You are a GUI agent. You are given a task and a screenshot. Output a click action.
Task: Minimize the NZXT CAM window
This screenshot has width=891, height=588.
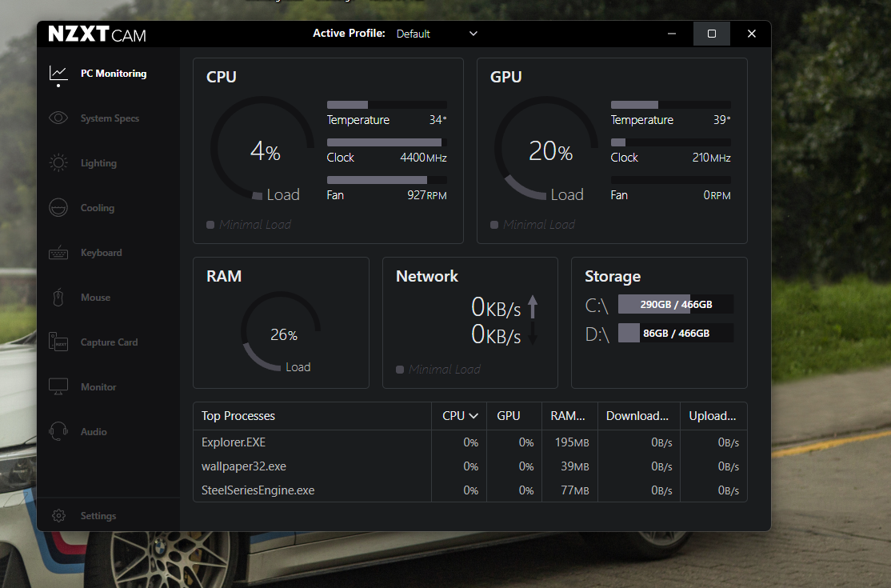point(672,34)
